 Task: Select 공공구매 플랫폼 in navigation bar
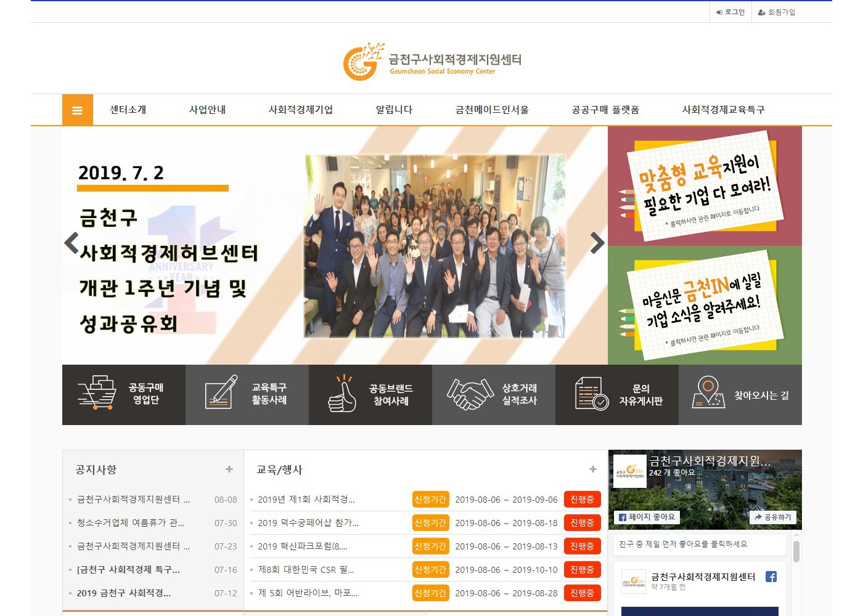click(x=605, y=110)
